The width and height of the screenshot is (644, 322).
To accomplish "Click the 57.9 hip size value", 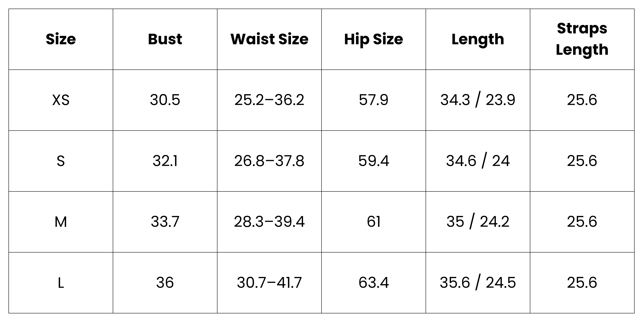I will 374,100.
